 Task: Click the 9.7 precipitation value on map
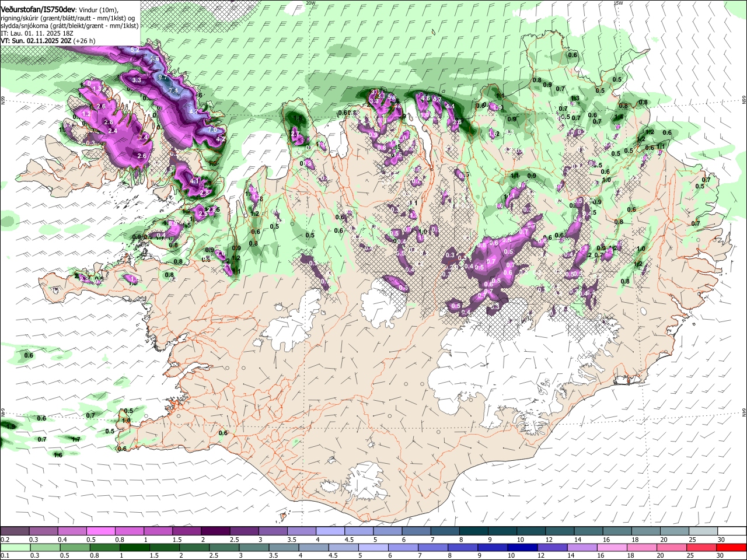pos(162,77)
